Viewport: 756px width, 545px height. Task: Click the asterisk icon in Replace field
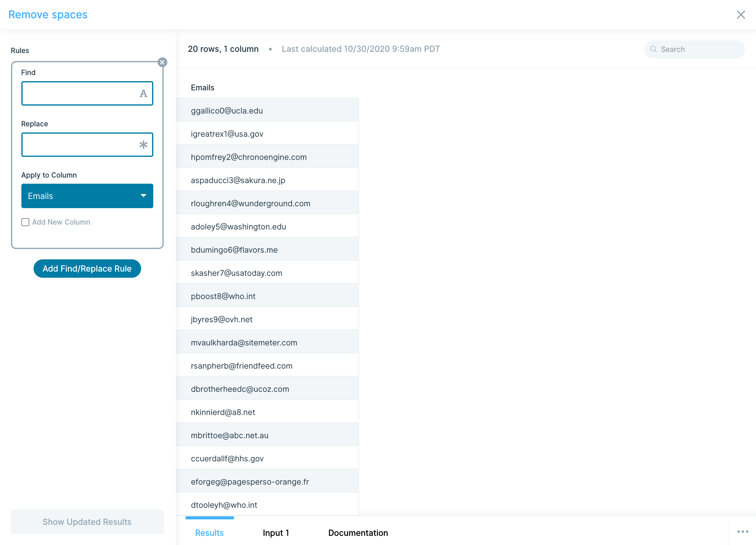143,145
